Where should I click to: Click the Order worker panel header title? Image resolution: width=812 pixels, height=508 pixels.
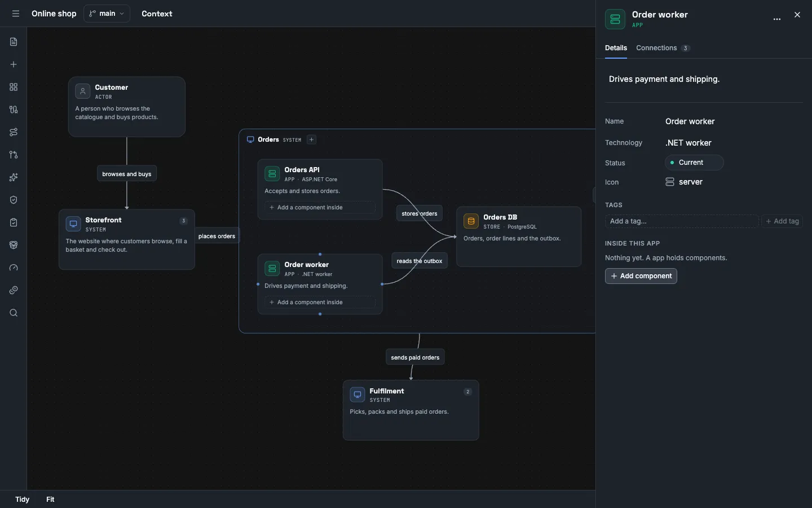pos(660,15)
